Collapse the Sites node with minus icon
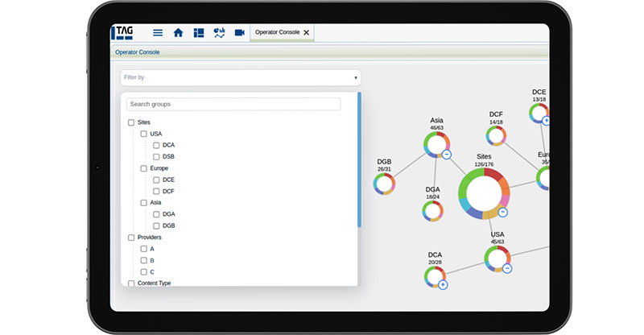 503,213
